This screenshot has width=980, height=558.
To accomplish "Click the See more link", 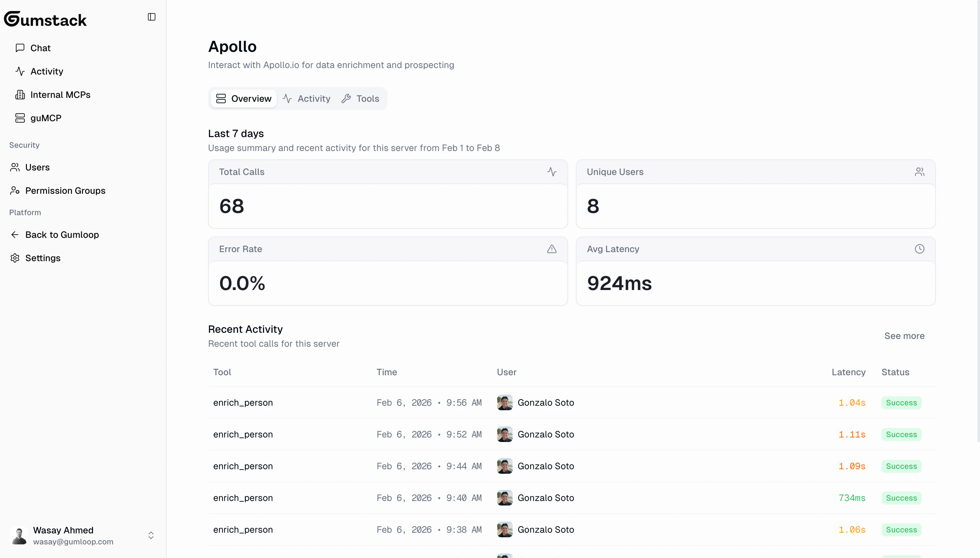I will [904, 335].
